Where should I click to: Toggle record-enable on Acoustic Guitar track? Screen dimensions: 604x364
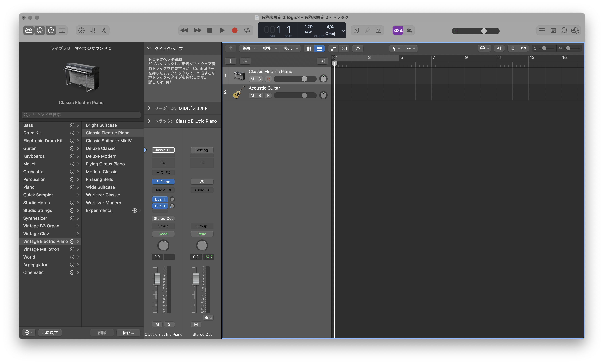click(x=268, y=95)
